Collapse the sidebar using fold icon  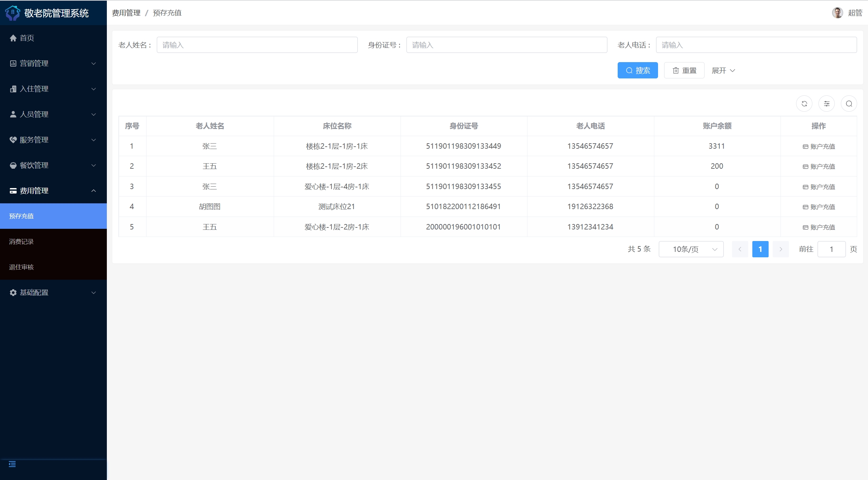(x=12, y=464)
